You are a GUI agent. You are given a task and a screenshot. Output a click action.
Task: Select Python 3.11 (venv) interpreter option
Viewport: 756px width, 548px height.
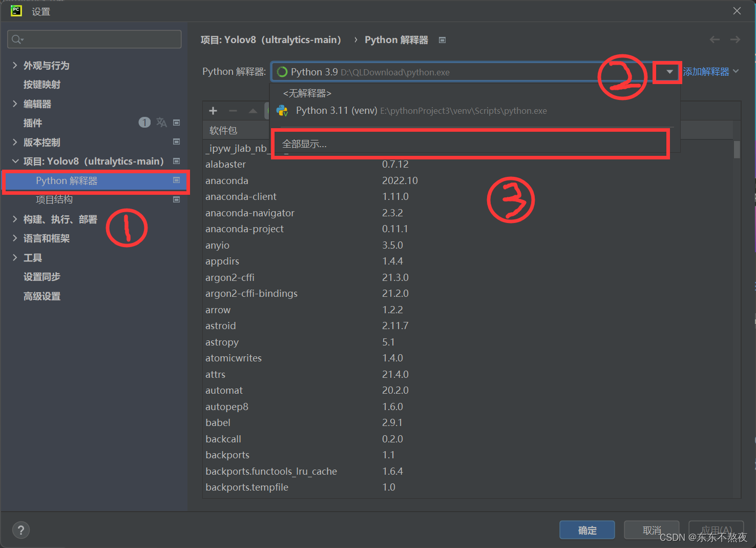tap(475, 111)
